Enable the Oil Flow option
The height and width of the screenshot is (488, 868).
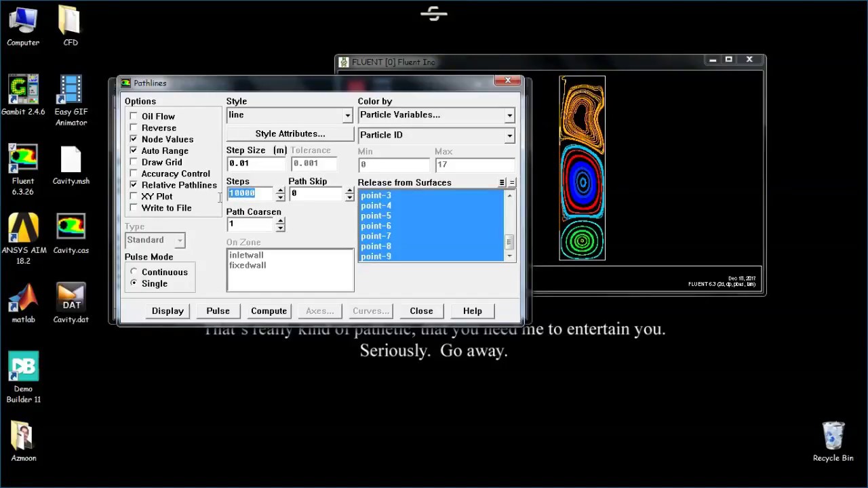134,117
